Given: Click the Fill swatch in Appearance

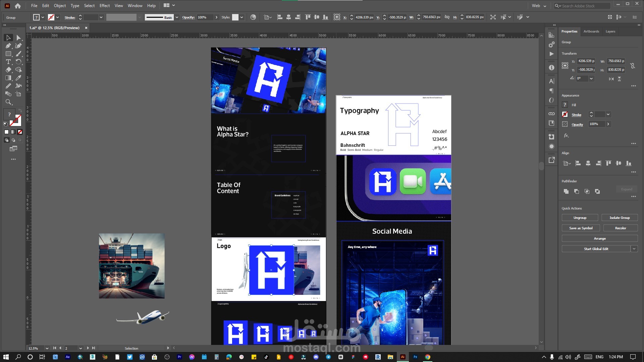Looking at the screenshot, I should pos(565,105).
